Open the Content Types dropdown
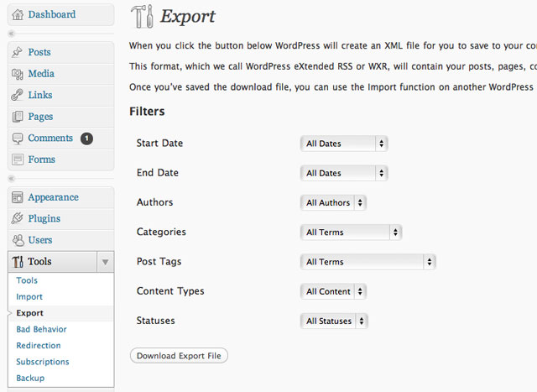The image size is (537, 392). pyautogui.click(x=333, y=291)
